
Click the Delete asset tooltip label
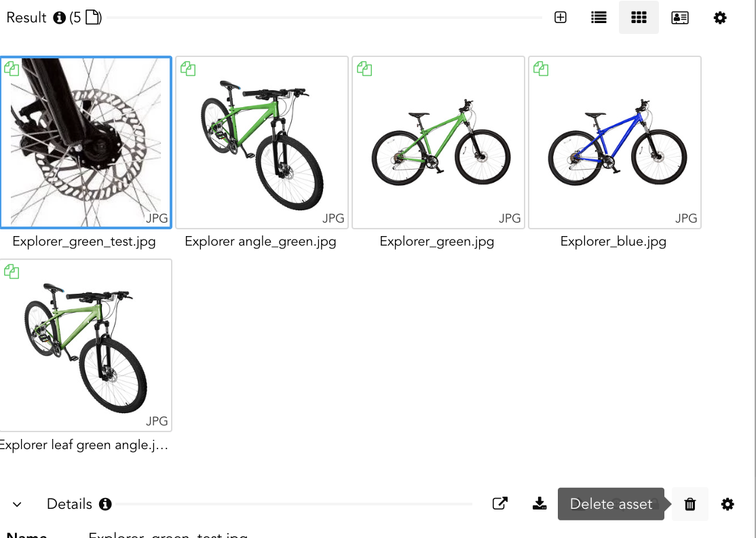pyautogui.click(x=610, y=503)
